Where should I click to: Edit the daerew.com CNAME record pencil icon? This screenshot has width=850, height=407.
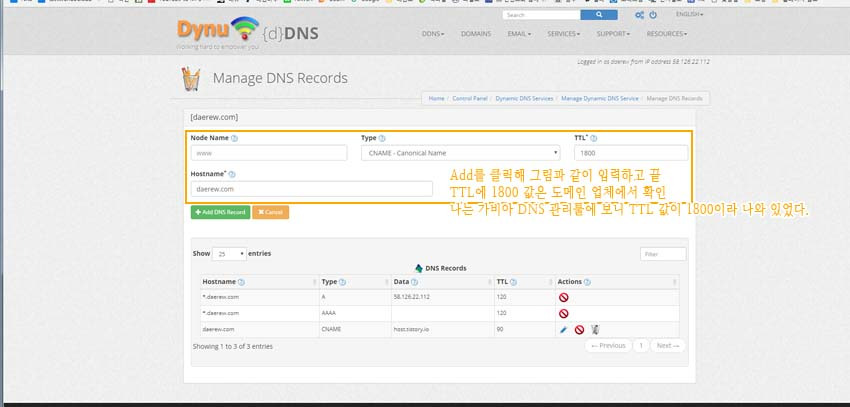click(563, 329)
